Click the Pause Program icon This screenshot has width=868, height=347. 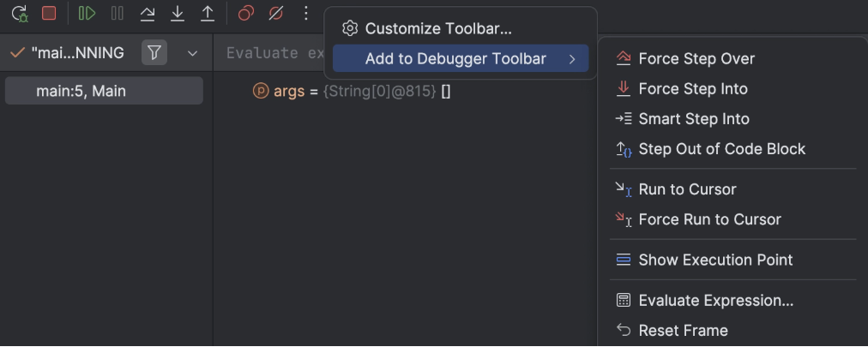(x=118, y=13)
